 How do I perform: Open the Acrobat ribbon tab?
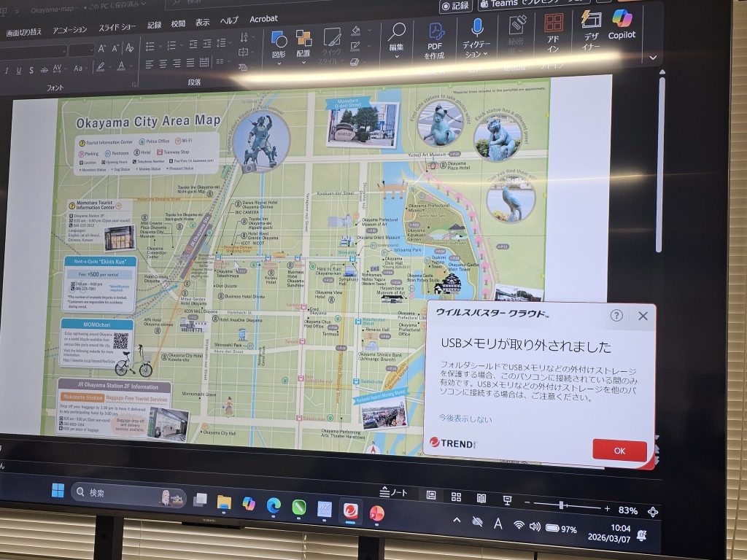(263, 19)
